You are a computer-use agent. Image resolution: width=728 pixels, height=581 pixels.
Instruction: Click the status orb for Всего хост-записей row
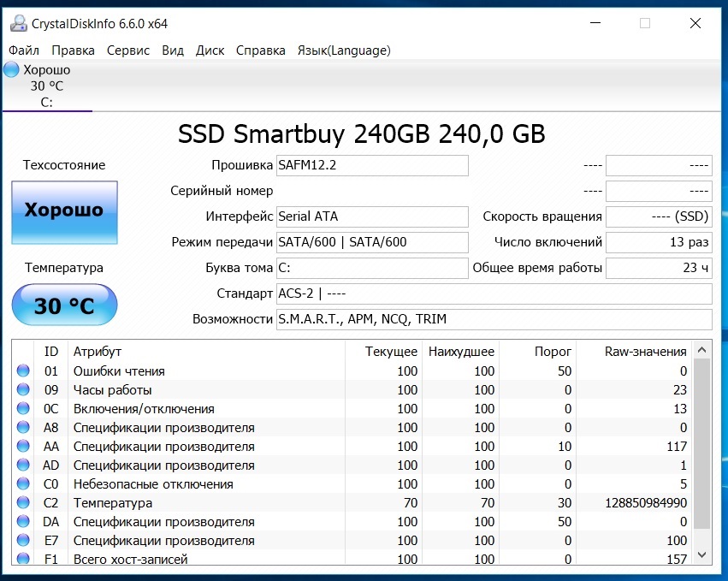click(22, 560)
